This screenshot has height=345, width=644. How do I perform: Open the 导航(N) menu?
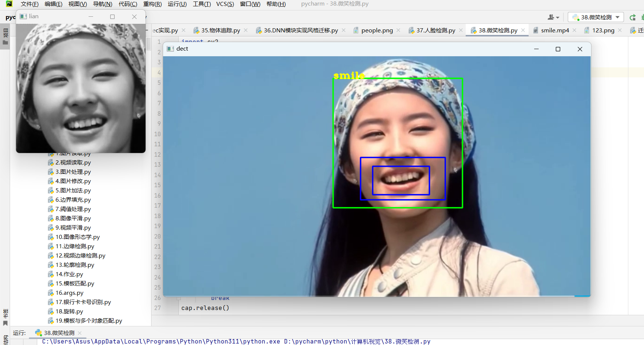point(102,4)
